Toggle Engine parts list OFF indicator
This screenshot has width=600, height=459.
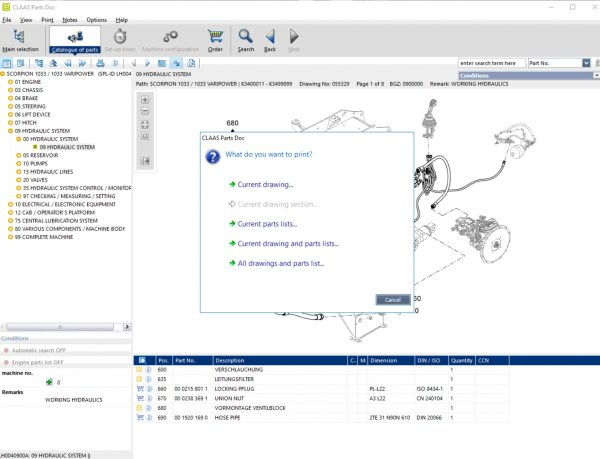click(x=36, y=361)
